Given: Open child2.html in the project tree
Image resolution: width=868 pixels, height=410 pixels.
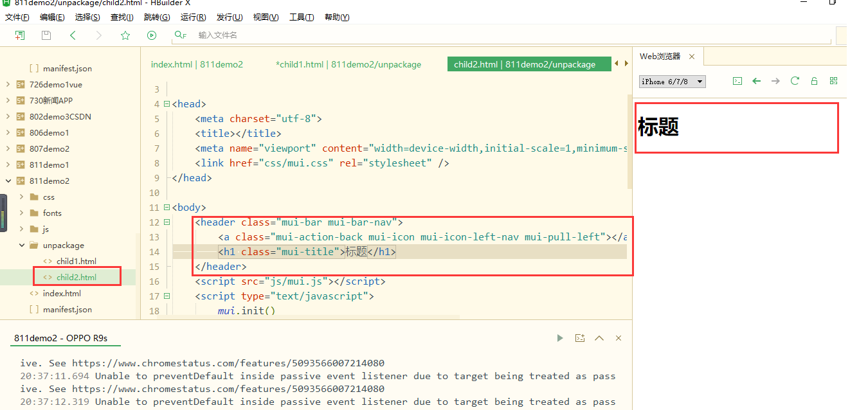Looking at the screenshot, I should point(77,277).
